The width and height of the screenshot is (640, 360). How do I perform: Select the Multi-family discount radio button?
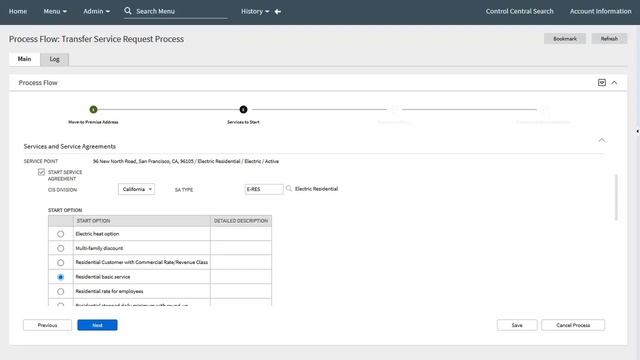click(60, 248)
